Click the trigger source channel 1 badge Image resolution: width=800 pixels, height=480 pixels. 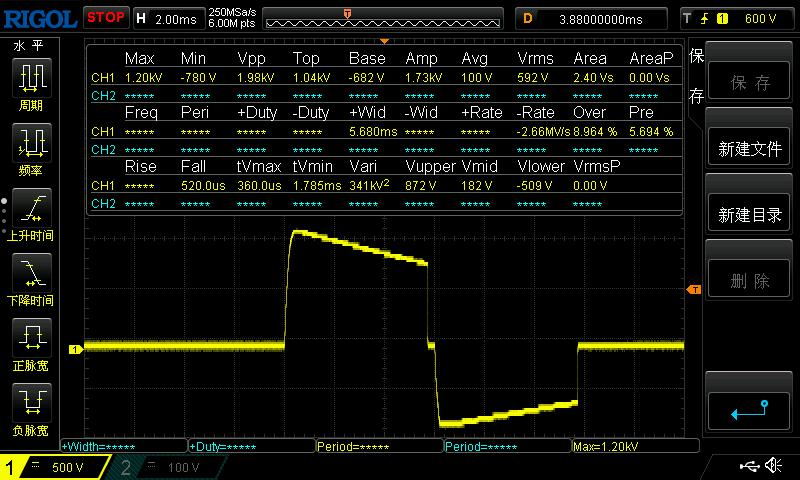722,19
